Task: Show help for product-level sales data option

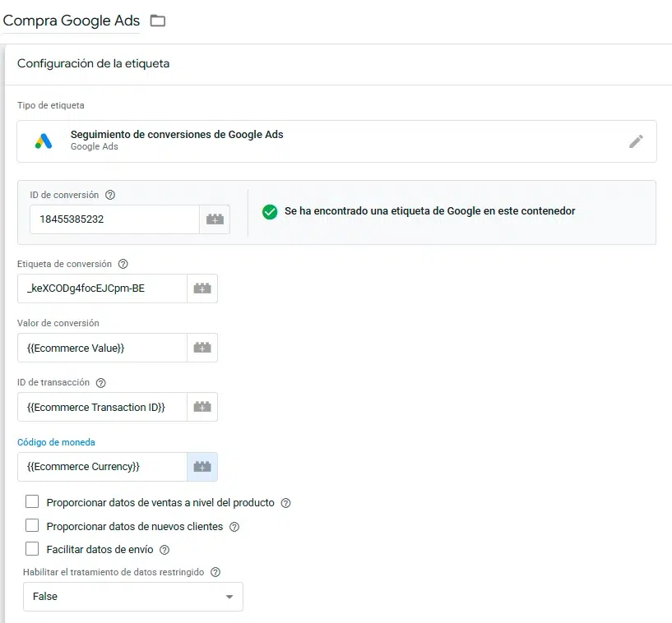Action: coord(286,503)
